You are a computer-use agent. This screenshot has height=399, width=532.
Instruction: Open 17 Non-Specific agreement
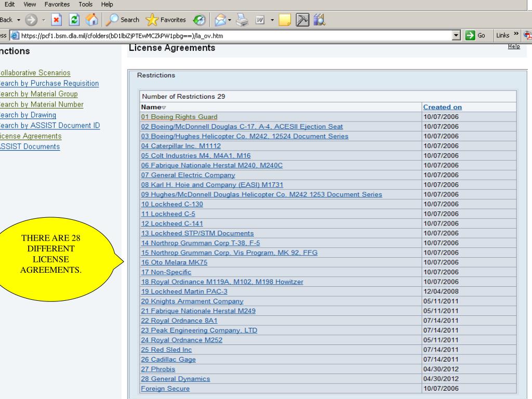pos(166,272)
